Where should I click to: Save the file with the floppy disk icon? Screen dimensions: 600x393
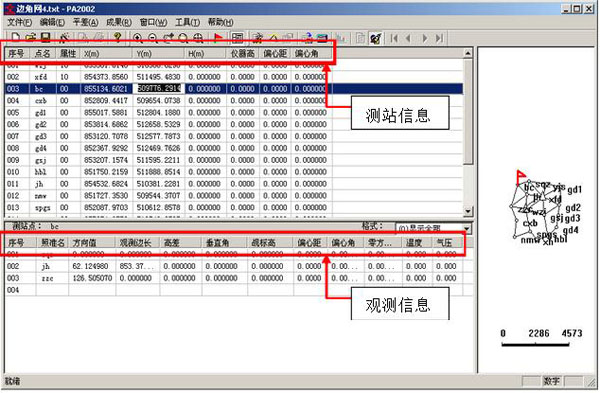[x=46, y=38]
